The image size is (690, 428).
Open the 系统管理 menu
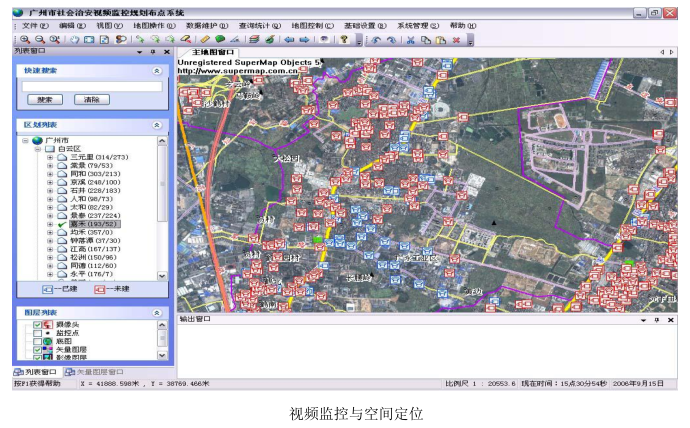(x=418, y=26)
